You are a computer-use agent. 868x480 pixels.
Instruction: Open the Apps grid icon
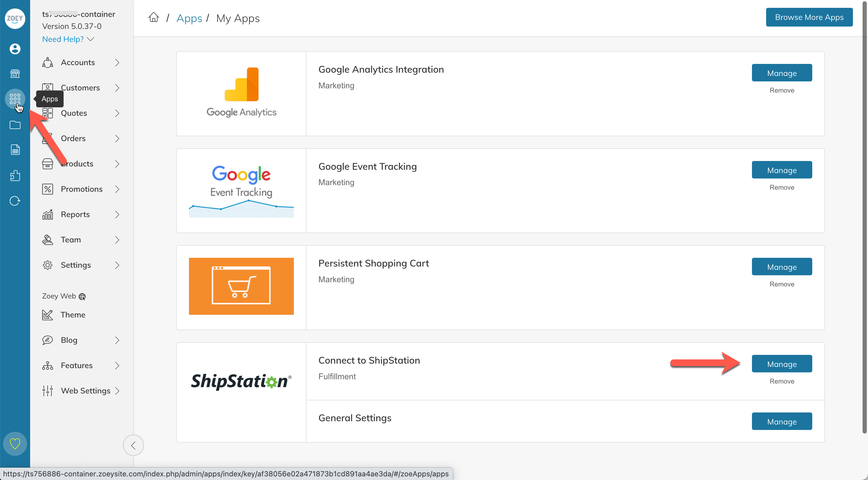point(15,99)
